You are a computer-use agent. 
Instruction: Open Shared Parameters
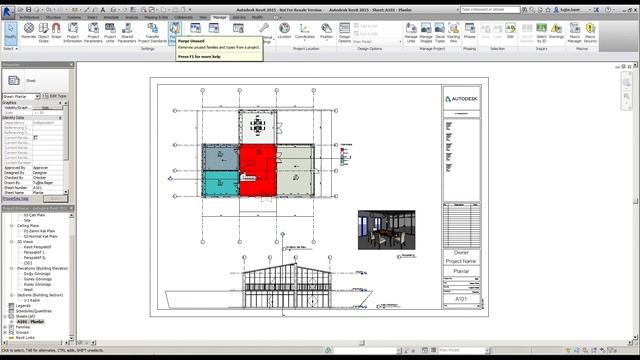point(127,32)
